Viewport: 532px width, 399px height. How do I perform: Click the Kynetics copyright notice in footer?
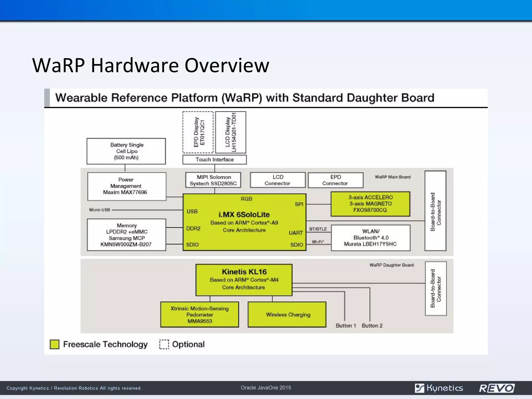74,388
